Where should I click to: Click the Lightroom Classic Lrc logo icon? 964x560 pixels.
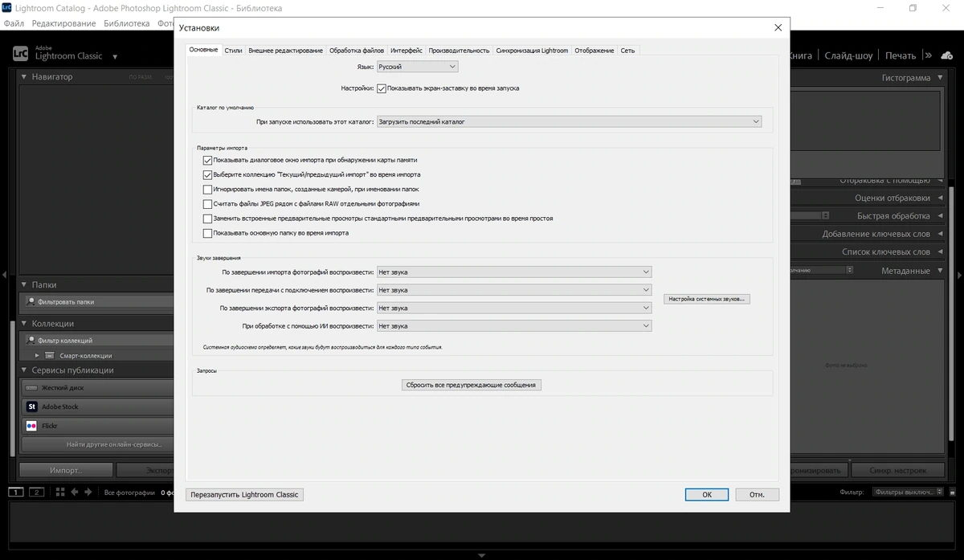(20, 54)
